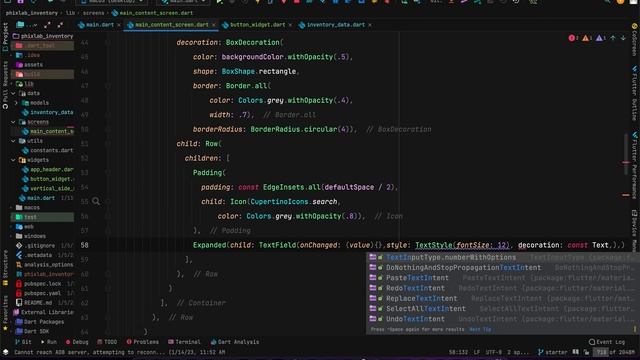The height and width of the screenshot is (360, 640).
Task: Click the red error count indicator
Action: (x=573, y=38)
